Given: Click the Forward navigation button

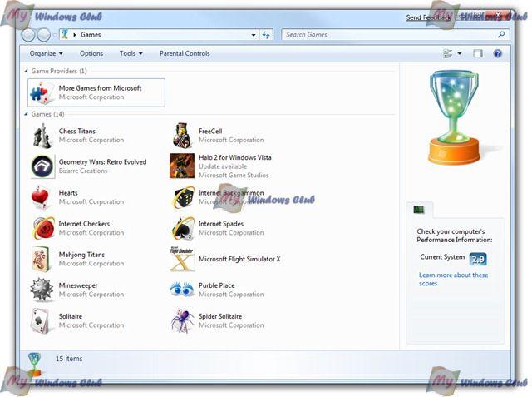Looking at the screenshot, I should point(43,35).
